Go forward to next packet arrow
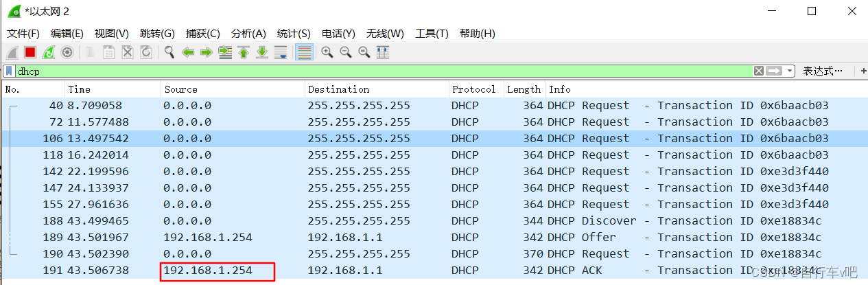Screen dimensions: 868x285 207,52
